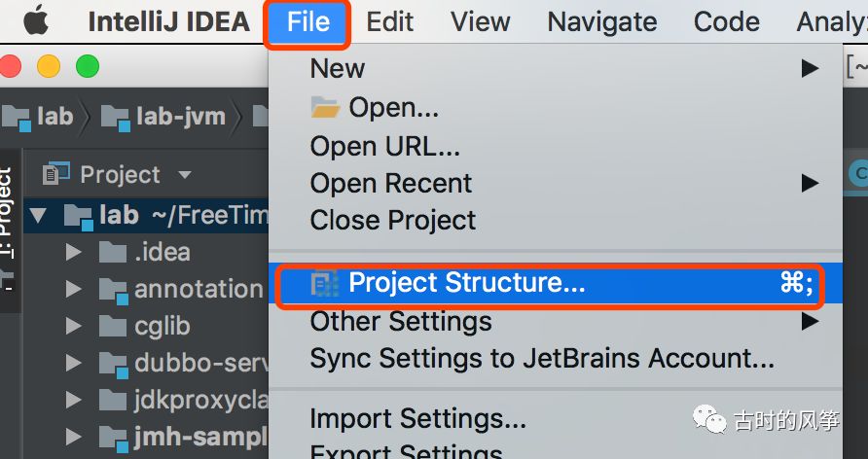Collapse the lab root project node
Viewport: 868px width, 459px height.
pyautogui.click(x=38, y=215)
